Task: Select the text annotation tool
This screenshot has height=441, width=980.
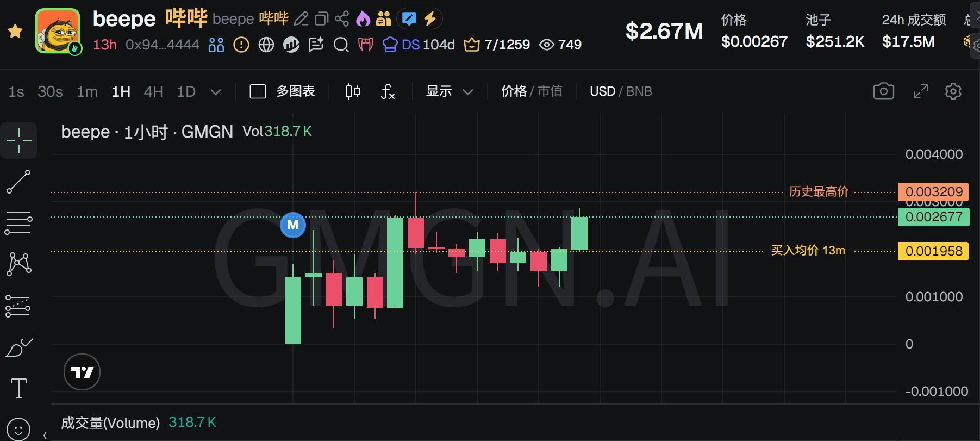Action: 19,388
